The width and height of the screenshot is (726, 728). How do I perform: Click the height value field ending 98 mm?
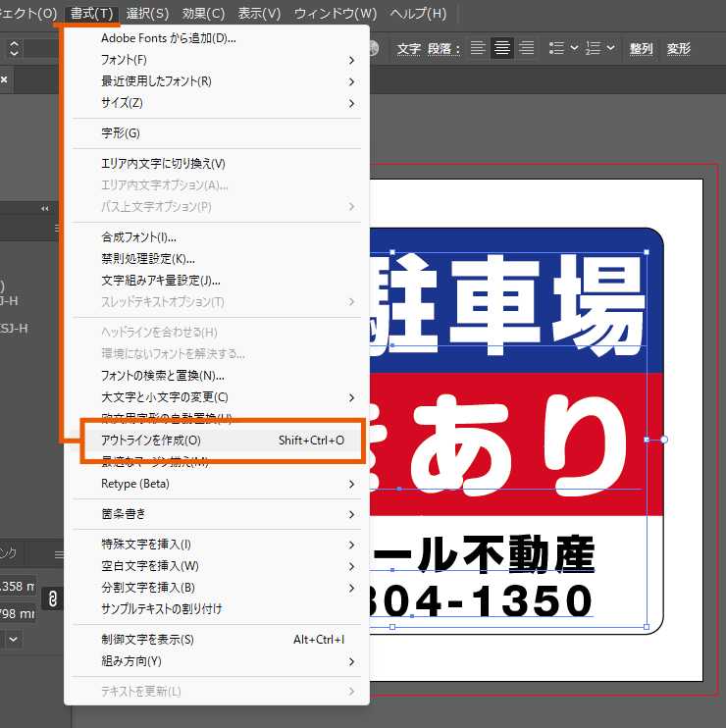(18, 614)
